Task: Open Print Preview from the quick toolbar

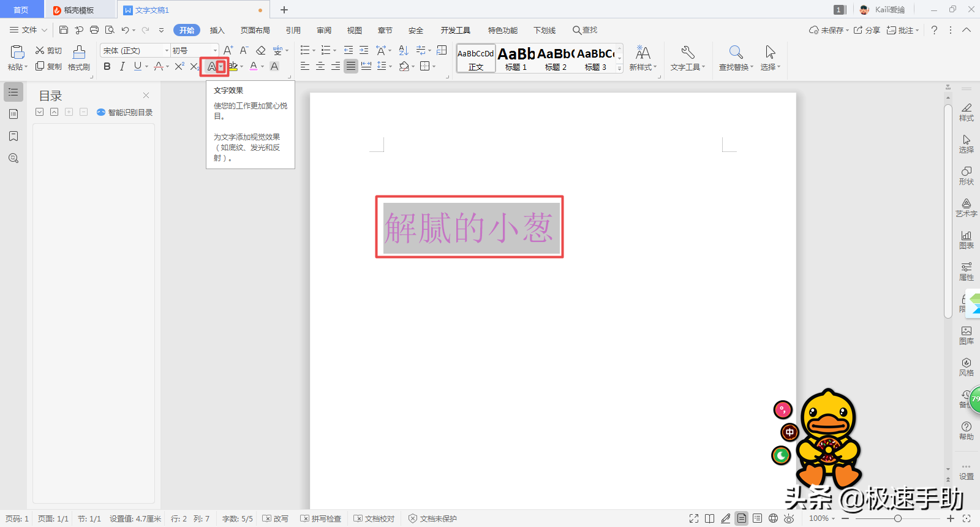Action: point(110,30)
